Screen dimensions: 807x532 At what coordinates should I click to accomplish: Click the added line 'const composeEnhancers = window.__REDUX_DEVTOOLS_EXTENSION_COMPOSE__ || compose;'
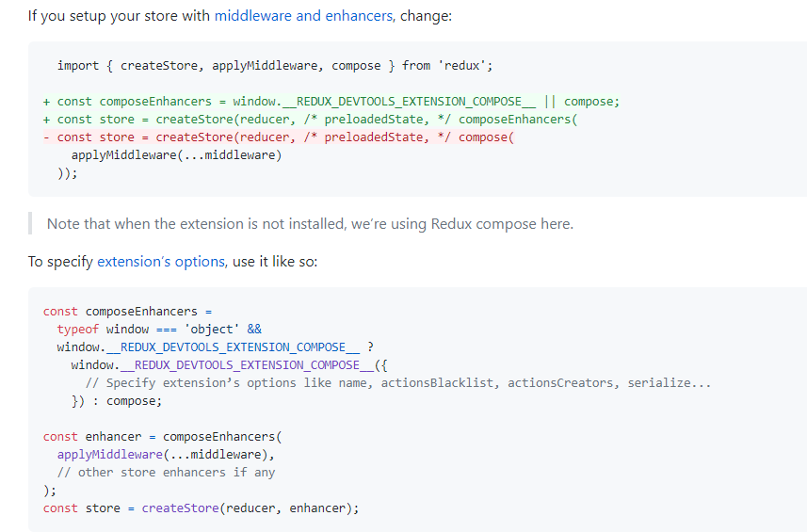pyautogui.click(x=331, y=102)
